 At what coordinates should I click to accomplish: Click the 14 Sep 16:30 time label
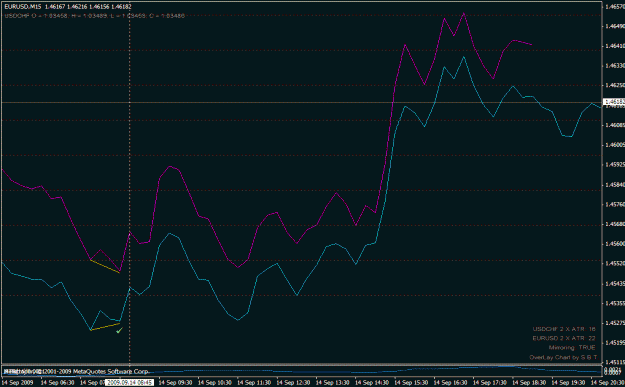click(450, 383)
